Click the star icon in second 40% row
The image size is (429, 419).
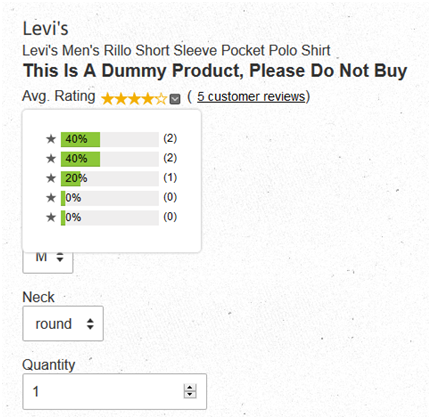coord(51,159)
